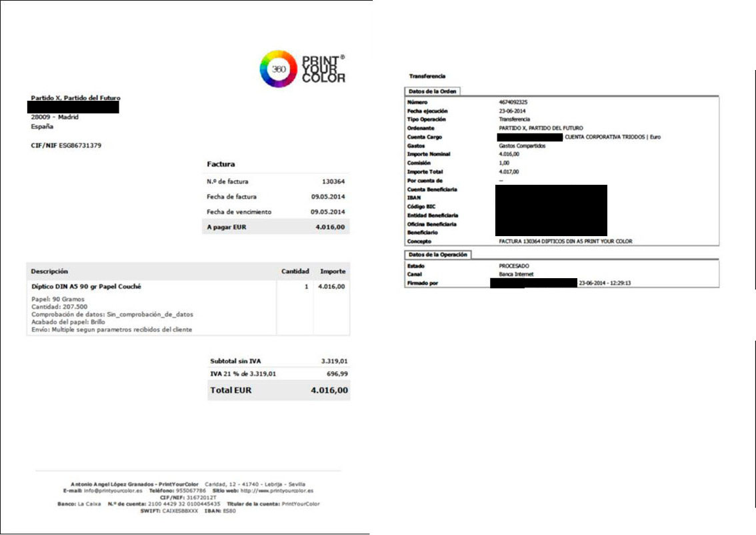The width and height of the screenshot is (756, 535).
Task: Select the 'A pagar EUR' label
Action: pos(227,227)
